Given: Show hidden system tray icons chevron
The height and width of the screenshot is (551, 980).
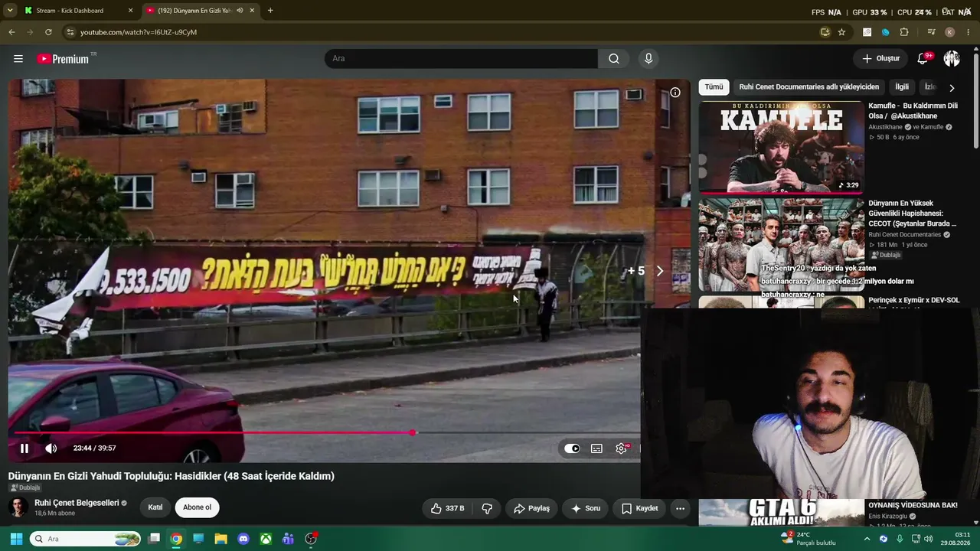Looking at the screenshot, I should [x=867, y=539].
